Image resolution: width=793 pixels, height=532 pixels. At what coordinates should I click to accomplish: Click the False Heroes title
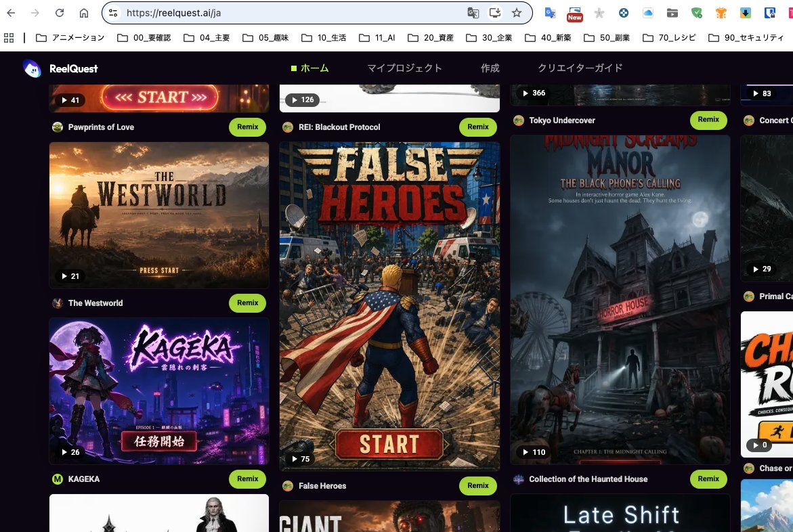point(322,485)
